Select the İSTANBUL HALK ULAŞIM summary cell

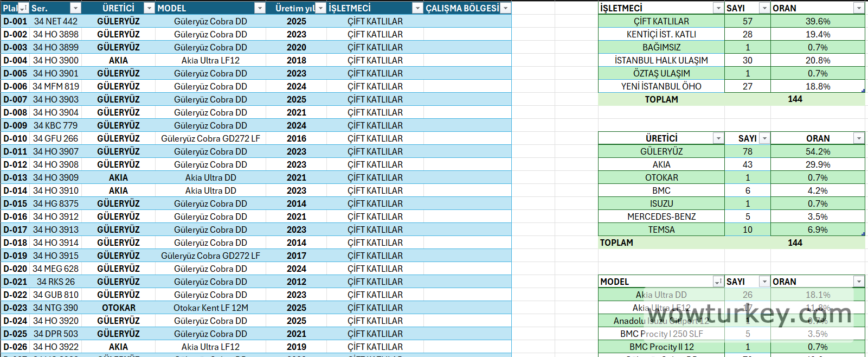661,60
